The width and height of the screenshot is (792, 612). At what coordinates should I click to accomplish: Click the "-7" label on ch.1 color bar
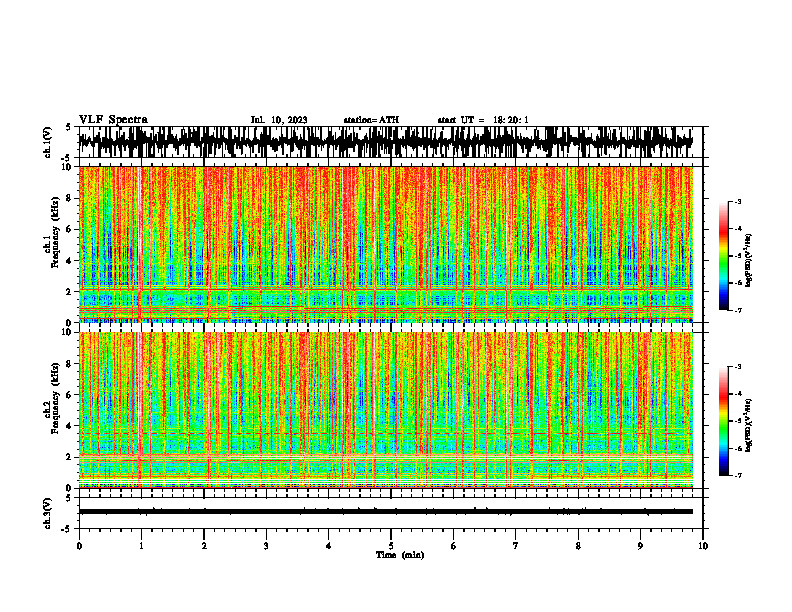(738, 310)
